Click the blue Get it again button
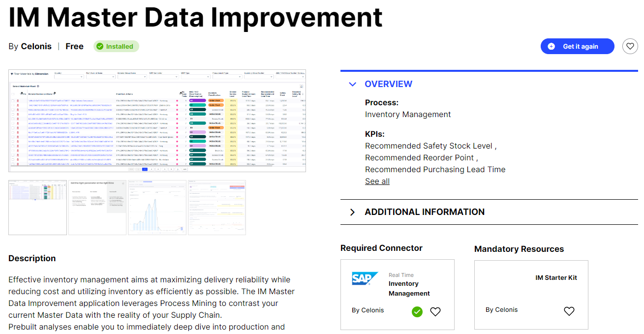The width and height of the screenshot is (644, 334). [x=577, y=46]
